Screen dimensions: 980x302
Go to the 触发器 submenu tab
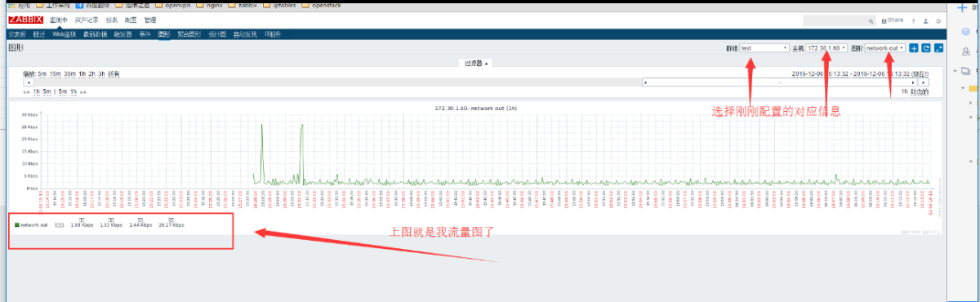tap(122, 34)
